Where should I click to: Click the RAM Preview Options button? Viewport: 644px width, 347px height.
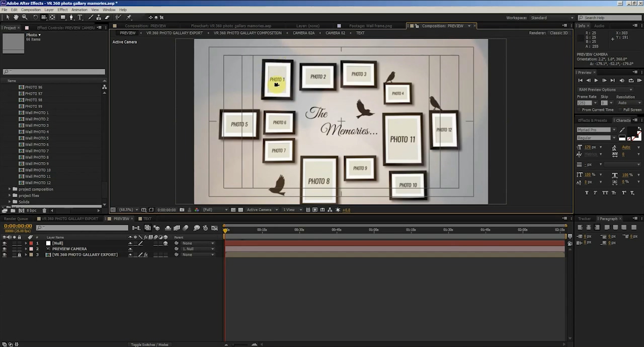coord(605,90)
